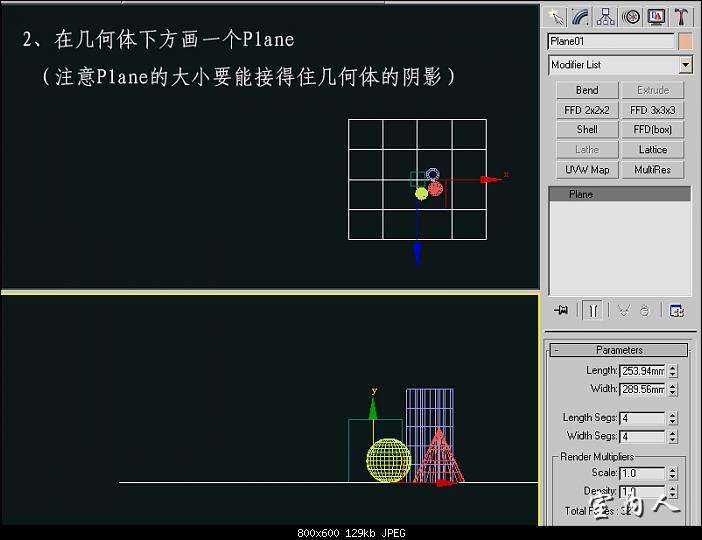Screen dimensions: 702x540
Task: Click the green Y axis gizmo arrow
Action: pyautogui.click(x=373, y=408)
